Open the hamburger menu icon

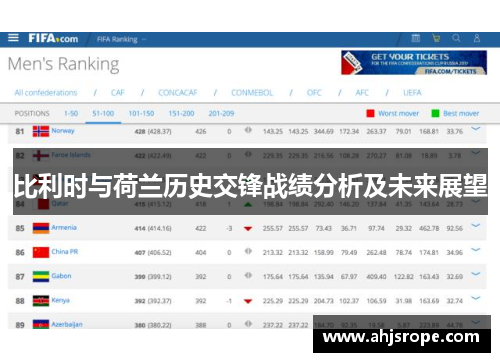[13, 38]
